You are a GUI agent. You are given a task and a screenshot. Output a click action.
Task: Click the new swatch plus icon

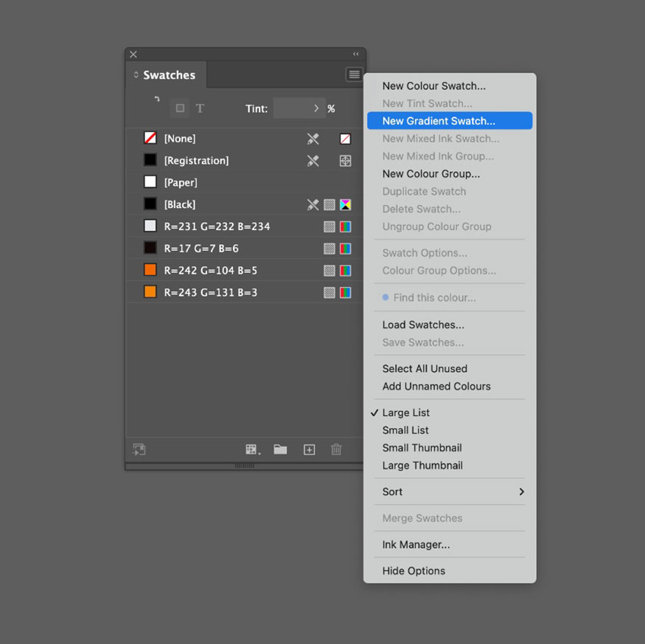click(x=310, y=450)
